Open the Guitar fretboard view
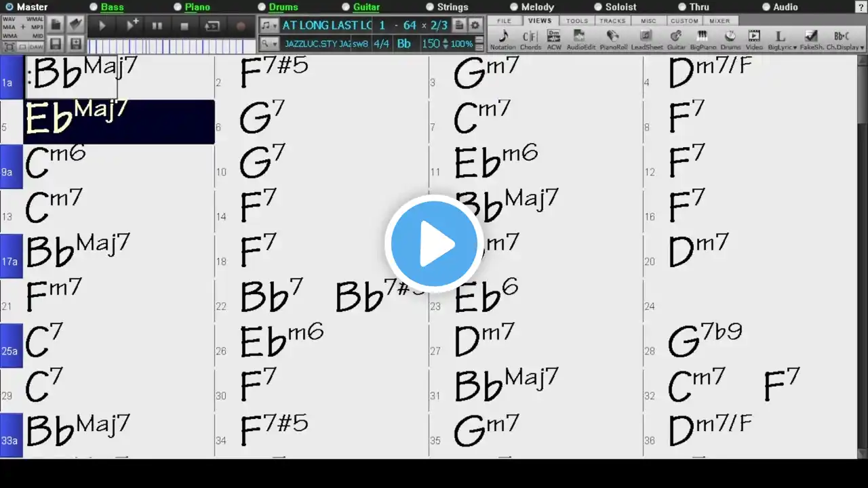This screenshot has height=488, width=868. (x=676, y=40)
